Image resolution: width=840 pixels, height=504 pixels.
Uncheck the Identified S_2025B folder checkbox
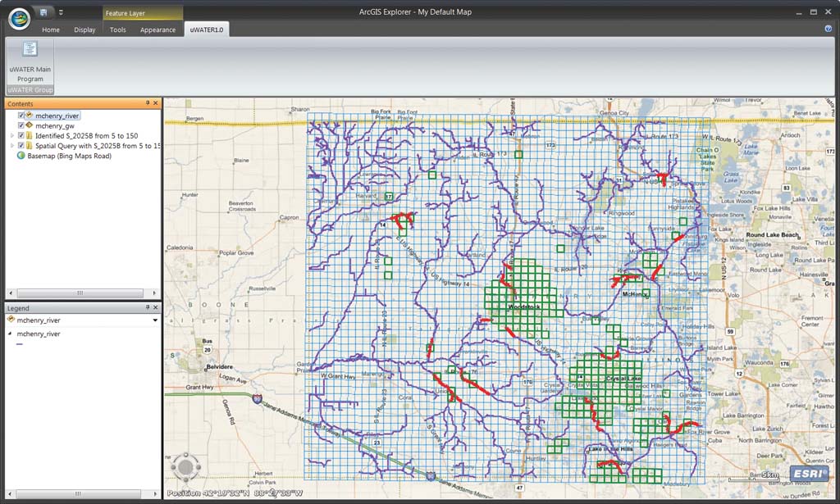click(21, 136)
